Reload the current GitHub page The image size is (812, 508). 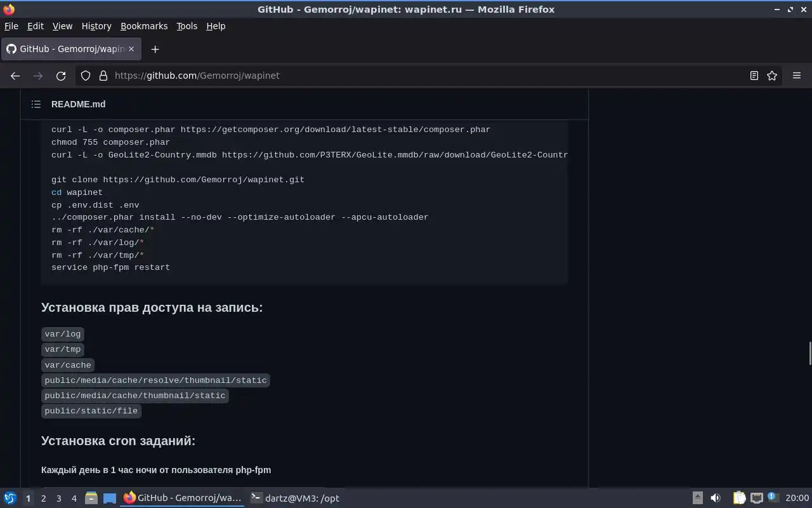pyautogui.click(x=61, y=76)
